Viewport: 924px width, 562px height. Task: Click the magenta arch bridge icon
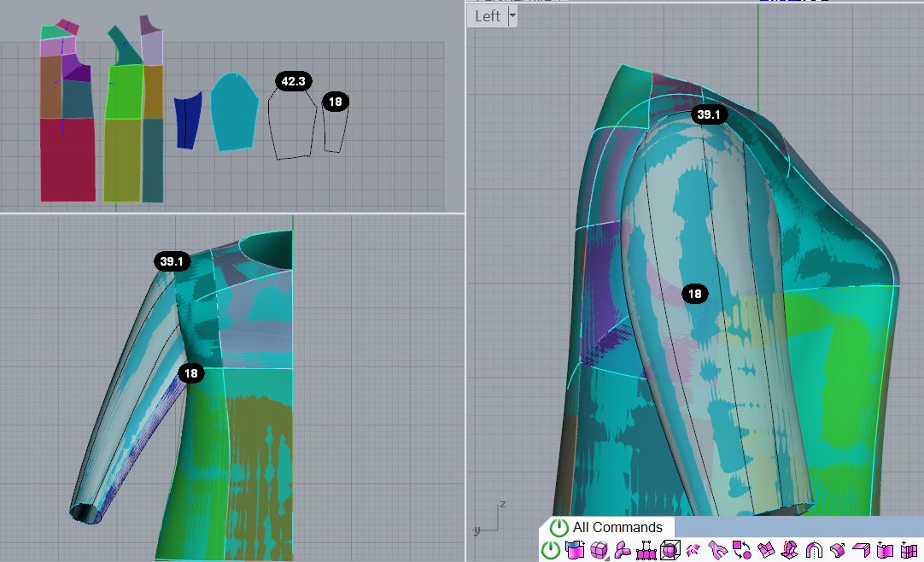tap(814, 550)
